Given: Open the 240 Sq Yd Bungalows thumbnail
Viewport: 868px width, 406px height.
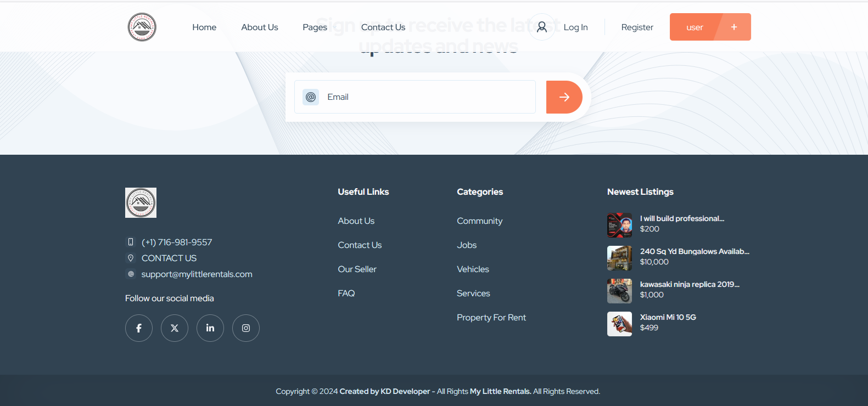Looking at the screenshot, I should point(619,258).
